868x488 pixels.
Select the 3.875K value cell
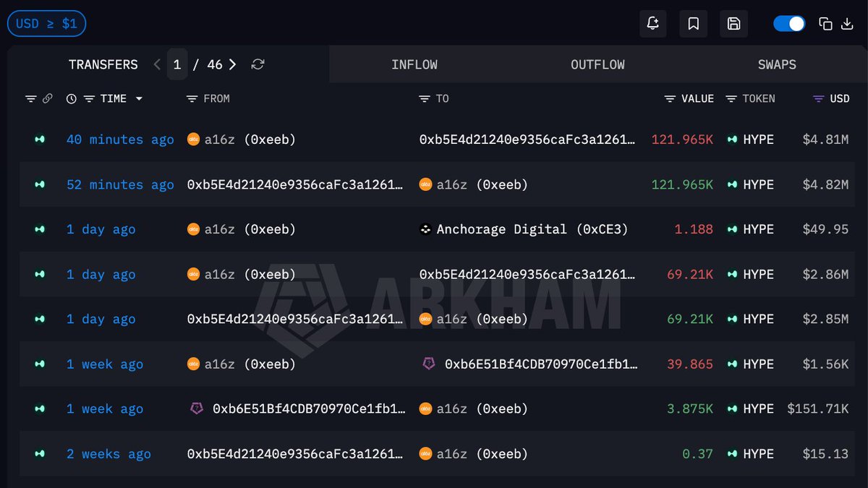tap(690, 408)
